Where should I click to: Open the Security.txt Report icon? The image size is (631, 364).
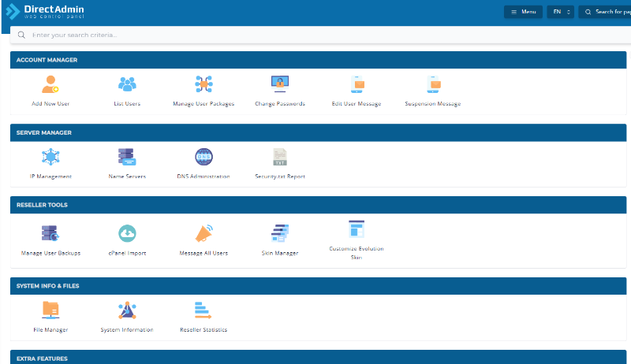[x=280, y=157]
